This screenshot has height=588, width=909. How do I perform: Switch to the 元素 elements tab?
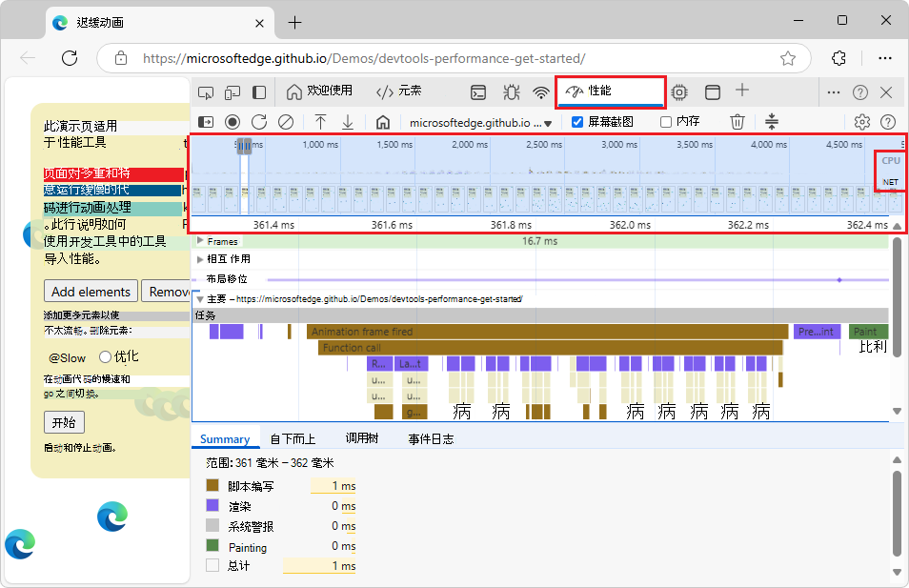(399, 91)
